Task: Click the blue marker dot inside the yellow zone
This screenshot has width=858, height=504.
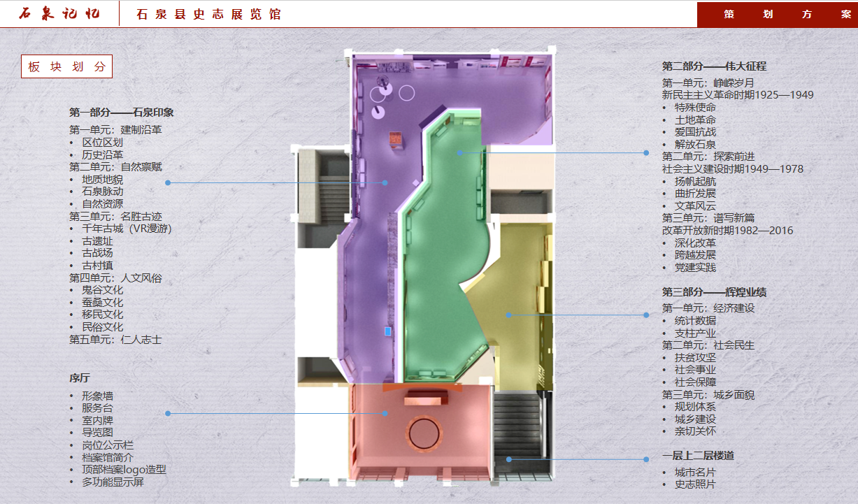Action: click(509, 315)
